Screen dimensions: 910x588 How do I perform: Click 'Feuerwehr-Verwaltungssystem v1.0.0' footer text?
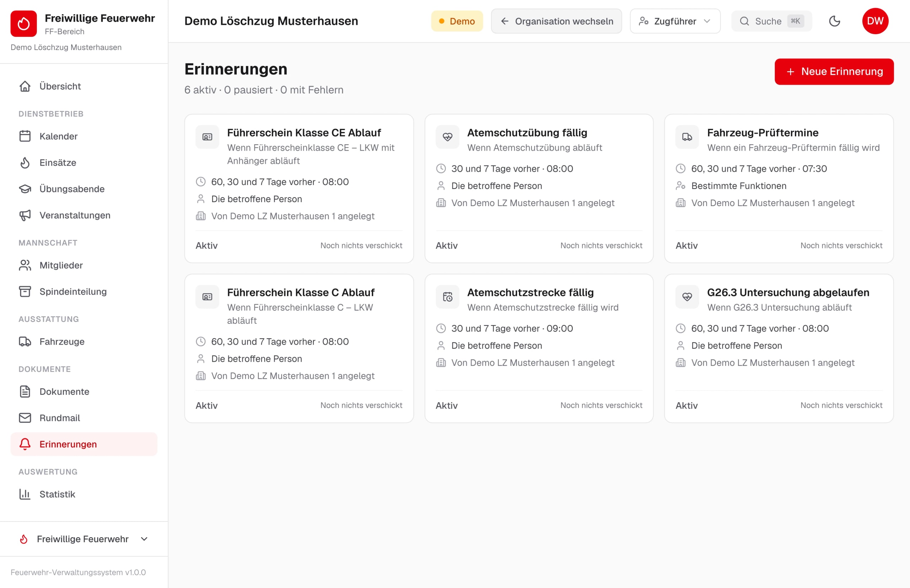(78, 572)
